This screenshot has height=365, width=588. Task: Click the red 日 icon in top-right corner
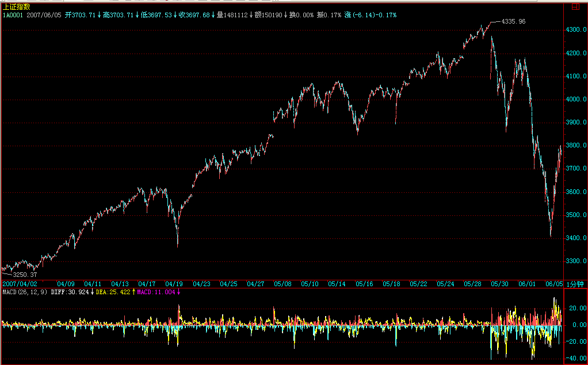coord(576,7)
